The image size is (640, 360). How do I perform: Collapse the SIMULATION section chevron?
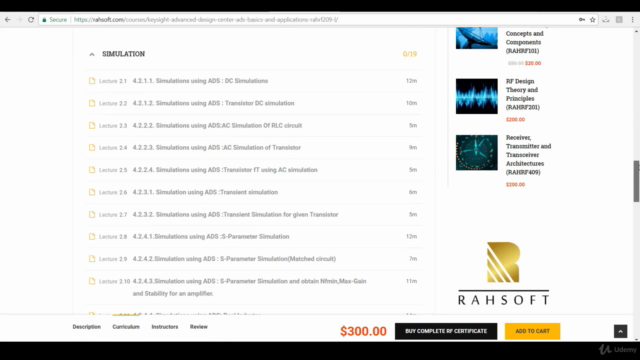pyautogui.click(x=92, y=54)
